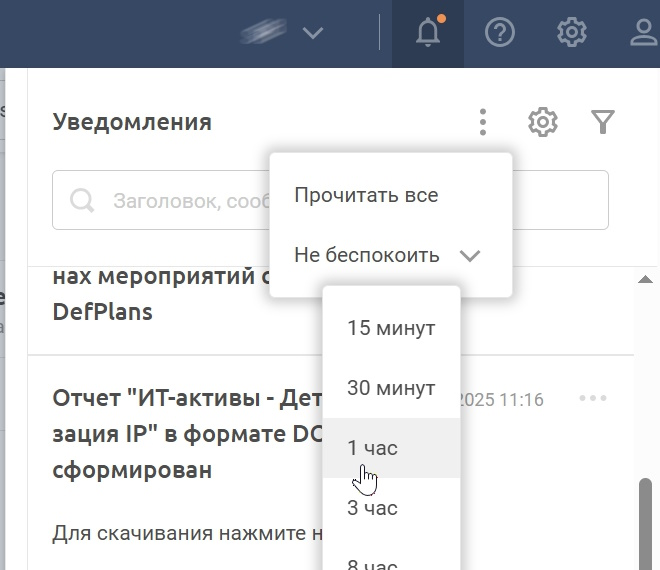The image size is (660, 570).
Task: Click the user profile icon
Action: tap(643, 33)
